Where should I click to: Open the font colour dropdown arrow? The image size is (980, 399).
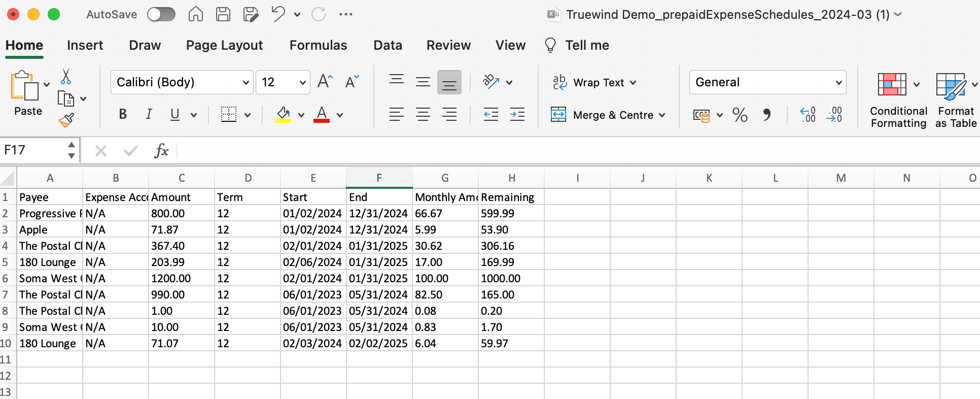pos(340,115)
